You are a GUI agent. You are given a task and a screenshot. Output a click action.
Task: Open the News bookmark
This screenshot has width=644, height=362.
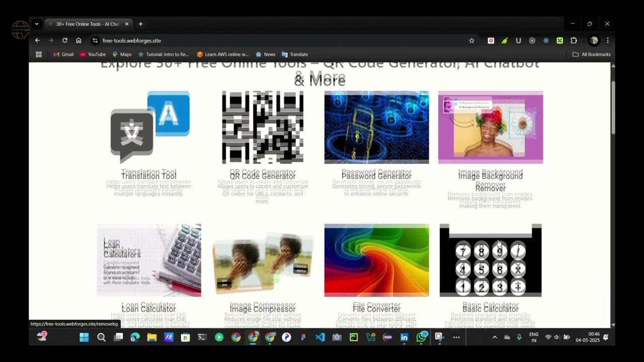click(x=266, y=54)
